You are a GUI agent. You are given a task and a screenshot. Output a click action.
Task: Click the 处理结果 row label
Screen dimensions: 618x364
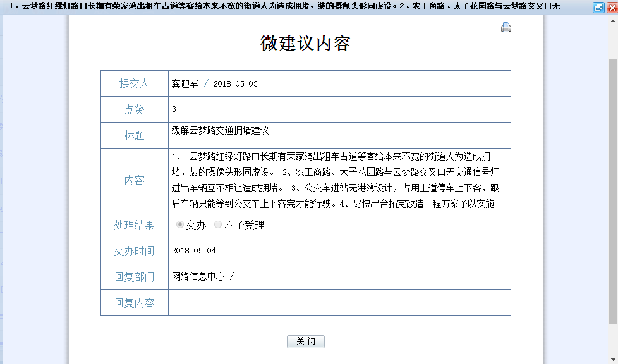pyautogui.click(x=134, y=225)
